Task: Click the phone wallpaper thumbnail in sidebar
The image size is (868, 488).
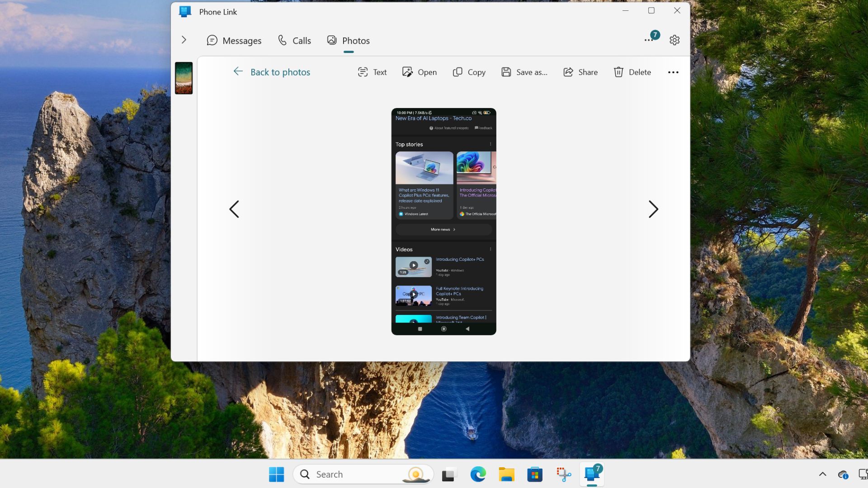Action: point(184,78)
